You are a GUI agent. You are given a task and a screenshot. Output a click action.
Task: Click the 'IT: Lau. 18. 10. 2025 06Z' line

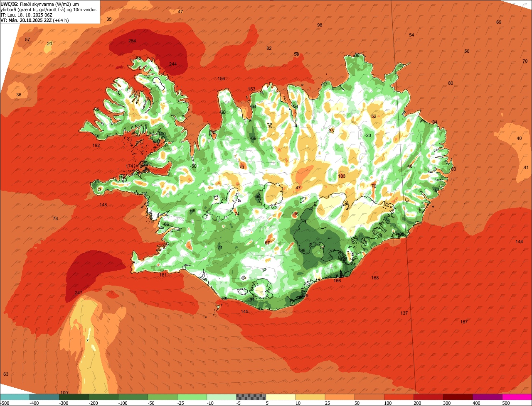point(26,15)
